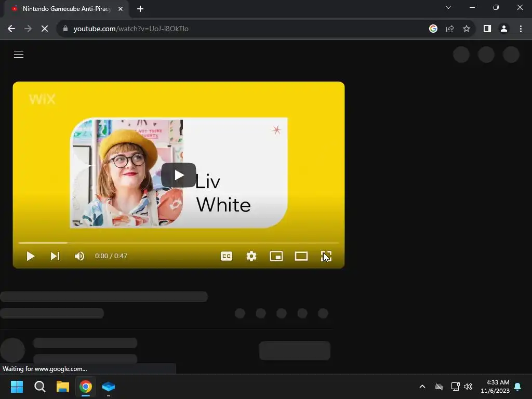Click the address bar URL

click(x=131, y=29)
